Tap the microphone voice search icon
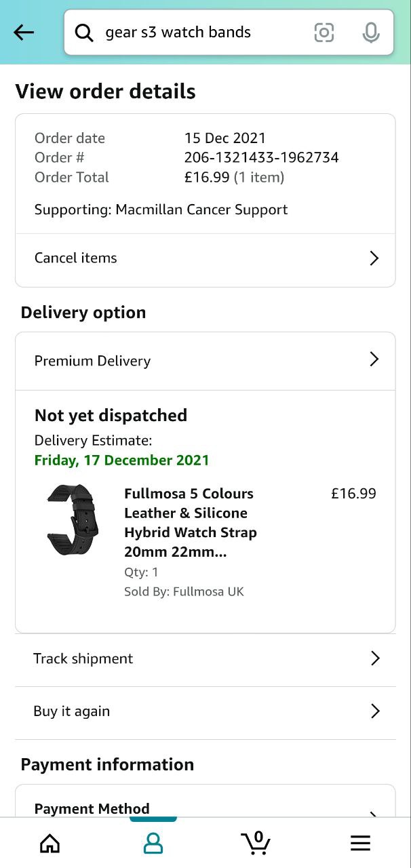Image resolution: width=411 pixels, height=868 pixels. (x=370, y=33)
